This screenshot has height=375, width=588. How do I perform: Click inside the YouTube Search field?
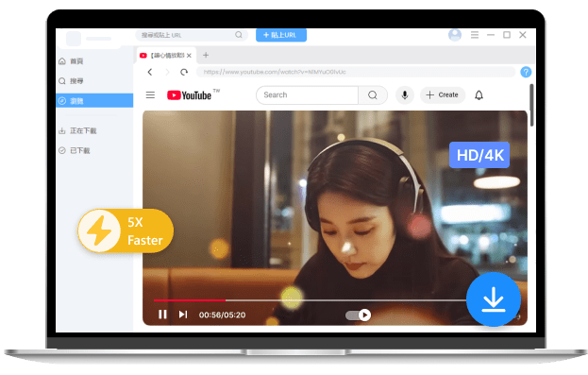(x=307, y=95)
